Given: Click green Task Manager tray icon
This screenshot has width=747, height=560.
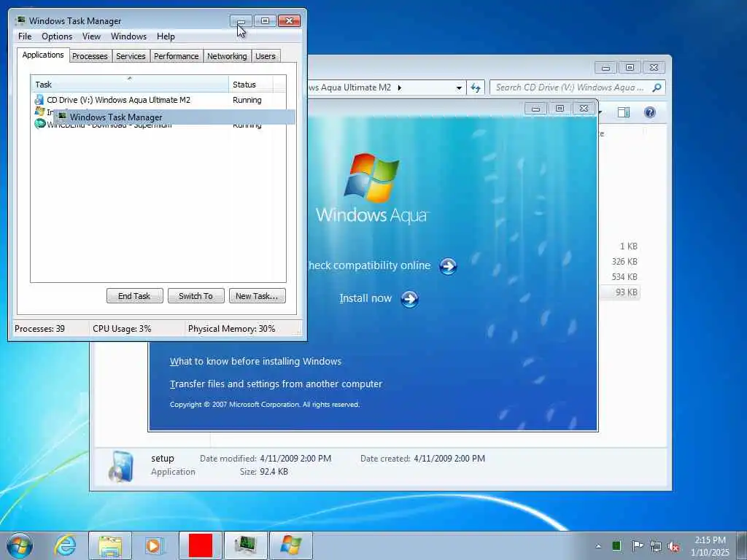Looking at the screenshot, I should pyautogui.click(x=616, y=545).
